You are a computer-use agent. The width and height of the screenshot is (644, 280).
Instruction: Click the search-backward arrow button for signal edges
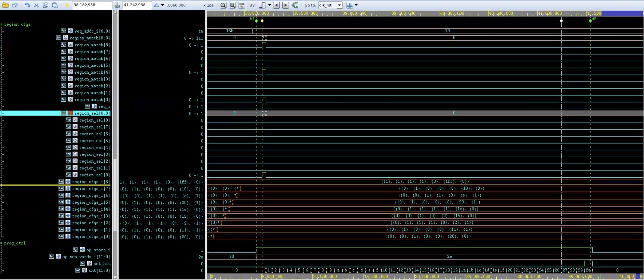[x=276, y=5]
